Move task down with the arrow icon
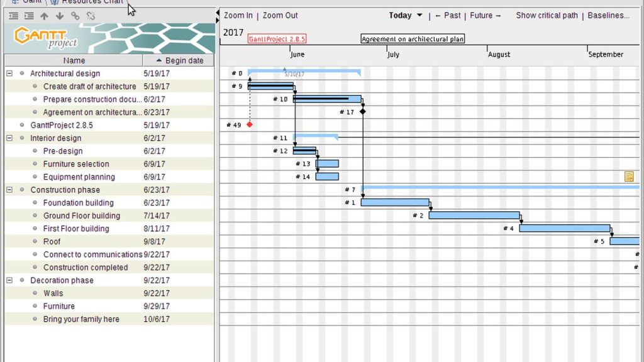Screen dimensions: 644x362 coord(60,16)
